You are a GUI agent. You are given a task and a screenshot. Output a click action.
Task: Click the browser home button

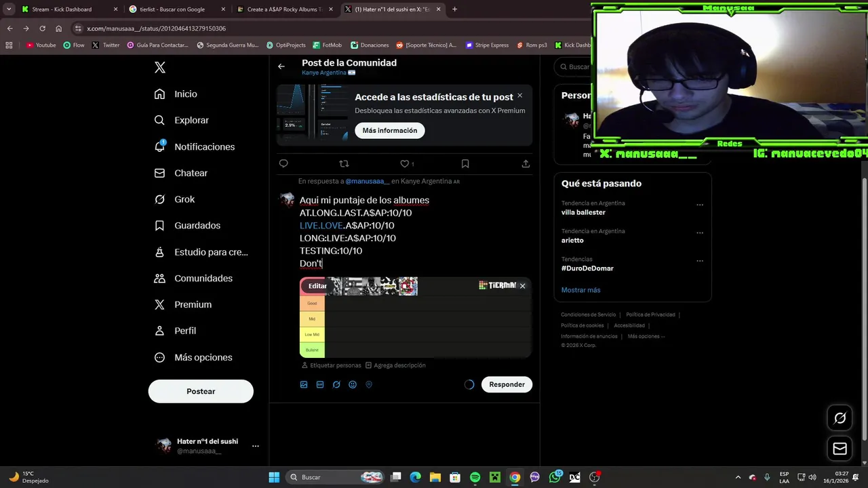point(58,28)
